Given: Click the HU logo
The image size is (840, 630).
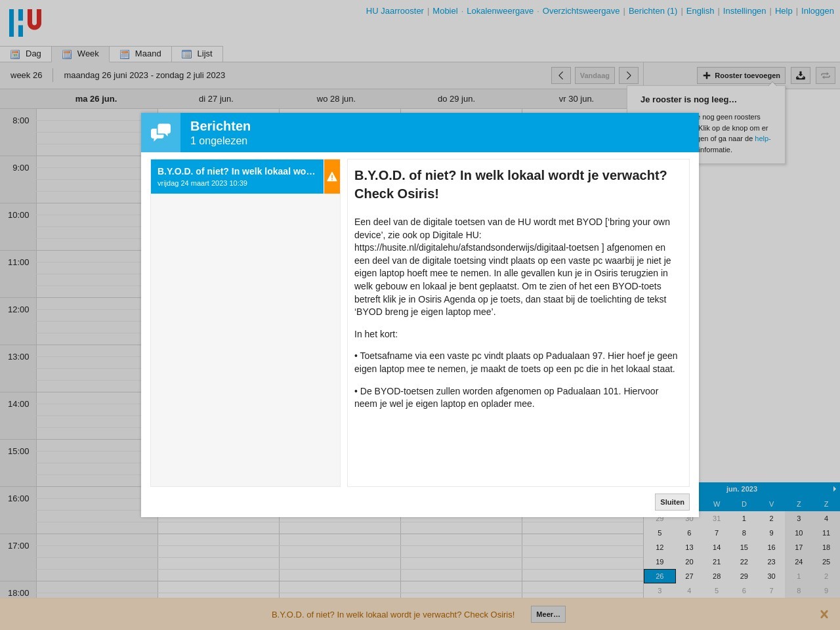Looking at the screenshot, I should pos(25,22).
